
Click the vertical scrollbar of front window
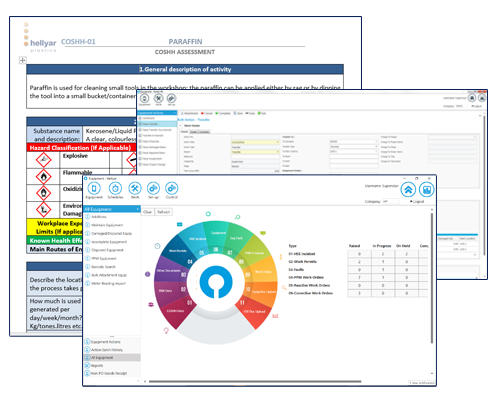432,278
